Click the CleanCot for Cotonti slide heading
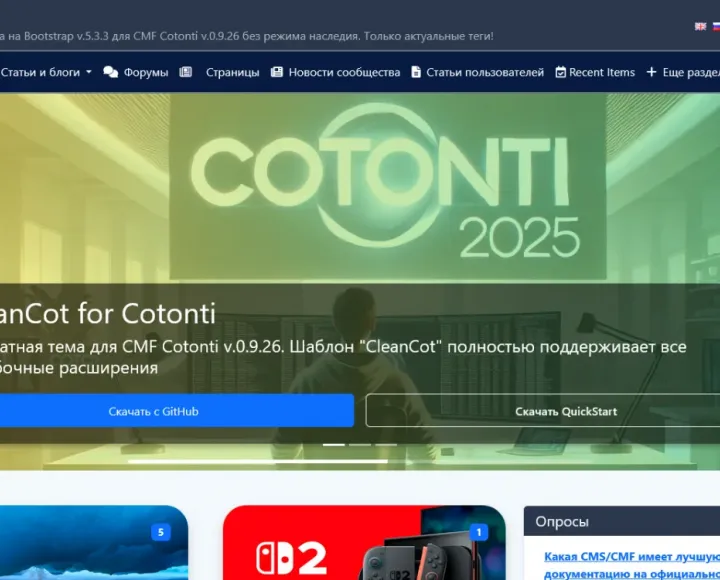Viewport: 720px width, 580px height. [107, 314]
